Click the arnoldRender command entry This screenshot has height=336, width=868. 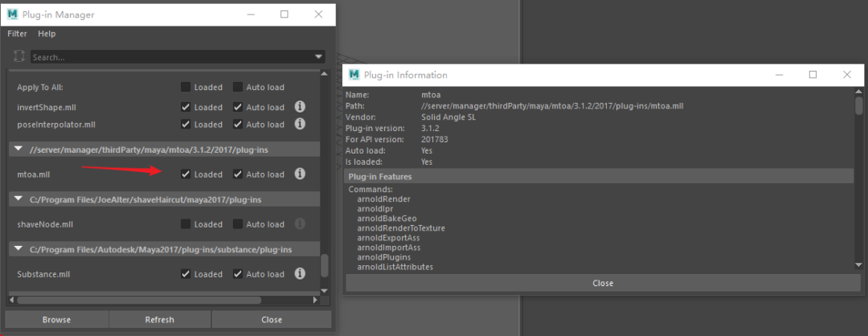tap(383, 199)
